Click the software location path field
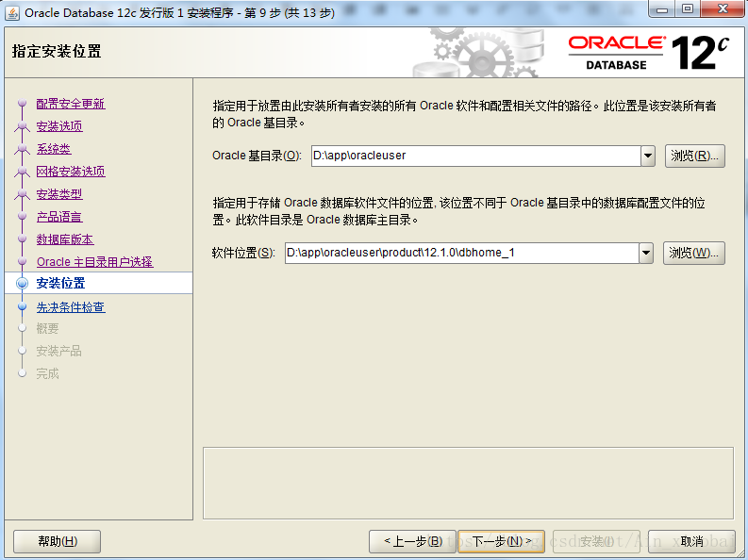 pyautogui.click(x=462, y=253)
